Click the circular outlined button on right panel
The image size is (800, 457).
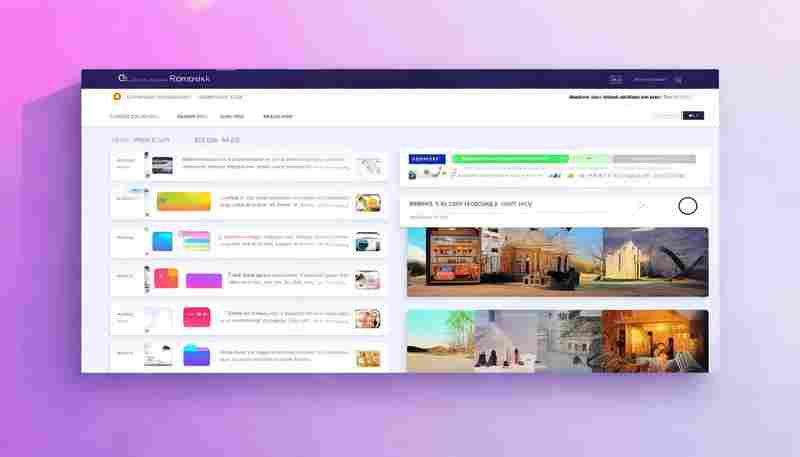click(688, 206)
